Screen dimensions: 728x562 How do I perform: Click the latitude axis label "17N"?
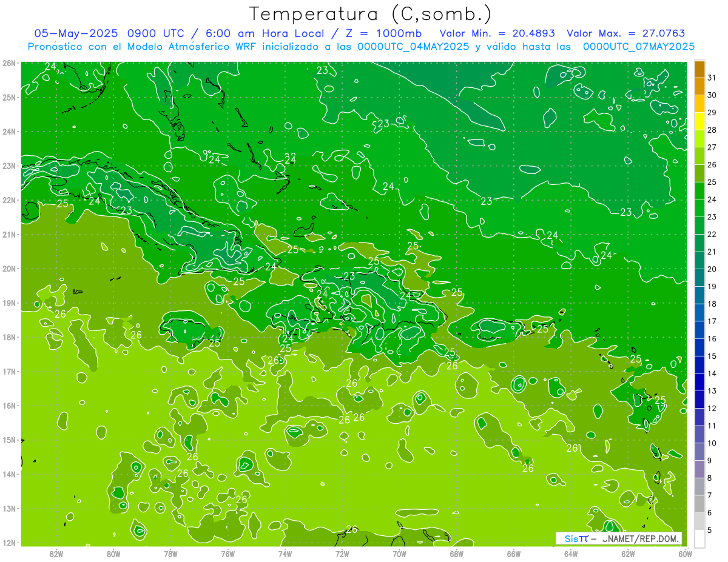(9, 372)
